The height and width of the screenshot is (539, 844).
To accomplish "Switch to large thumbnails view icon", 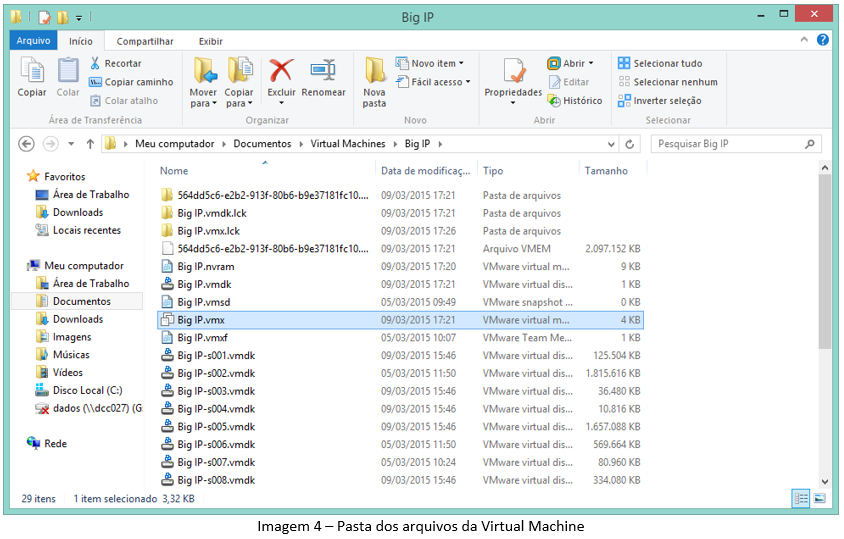I will pyautogui.click(x=819, y=498).
